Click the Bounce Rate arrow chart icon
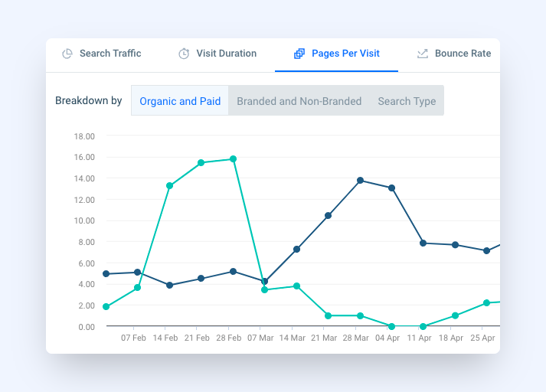 [x=423, y=54]
